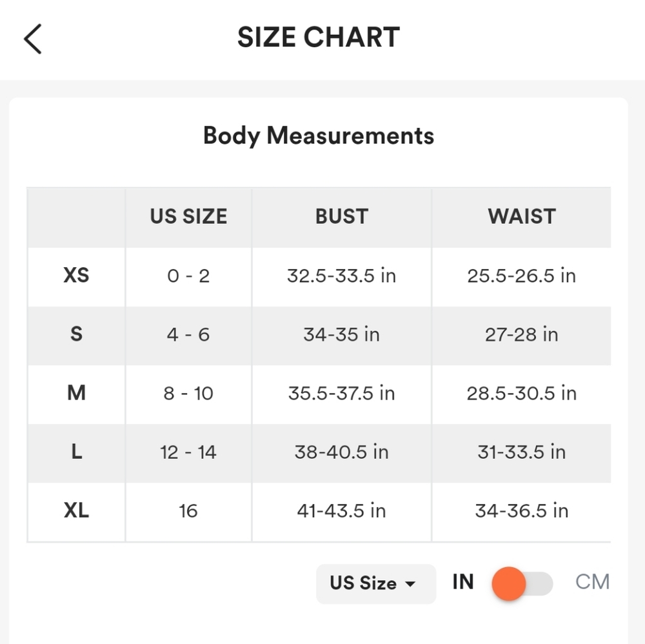Click the 27-28 in waist cell
The height and width of the screenshot is (644, 645).
click(521, 335)
